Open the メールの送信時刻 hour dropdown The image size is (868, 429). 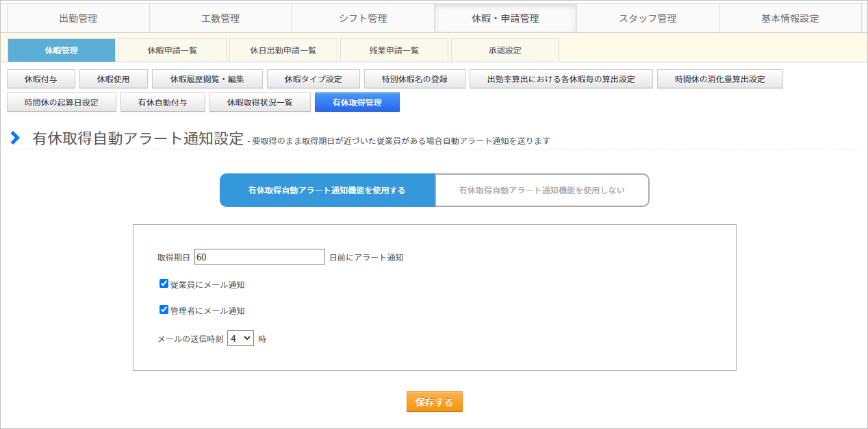pos(240,338)
